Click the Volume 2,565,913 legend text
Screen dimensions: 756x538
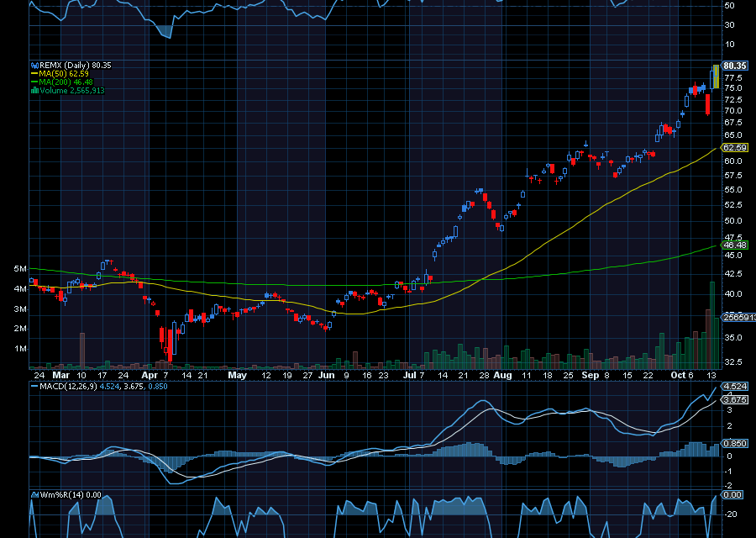(x=72, y=90)
